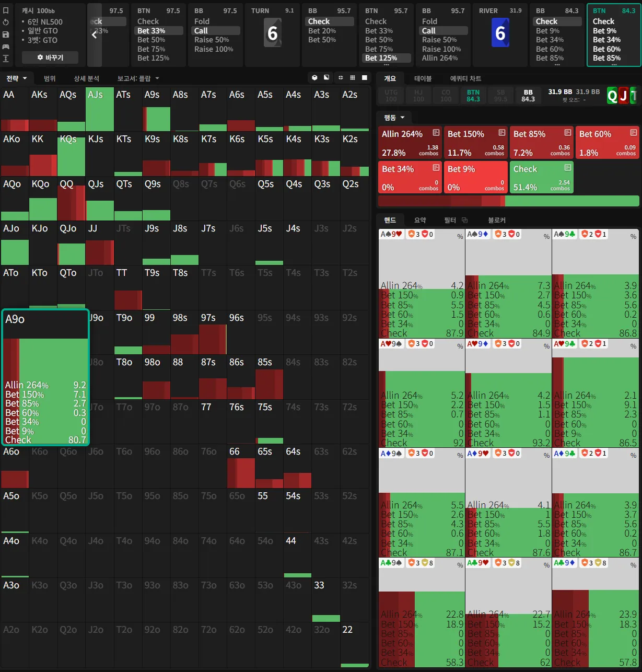Expand the 전략 dropdown arrow
The width and height of the screenshot is (642, 672).
[x=25, y=78]
